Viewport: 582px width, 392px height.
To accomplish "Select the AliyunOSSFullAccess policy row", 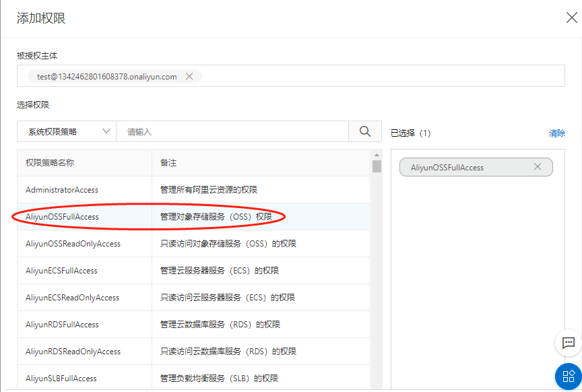I will (193, 216).
